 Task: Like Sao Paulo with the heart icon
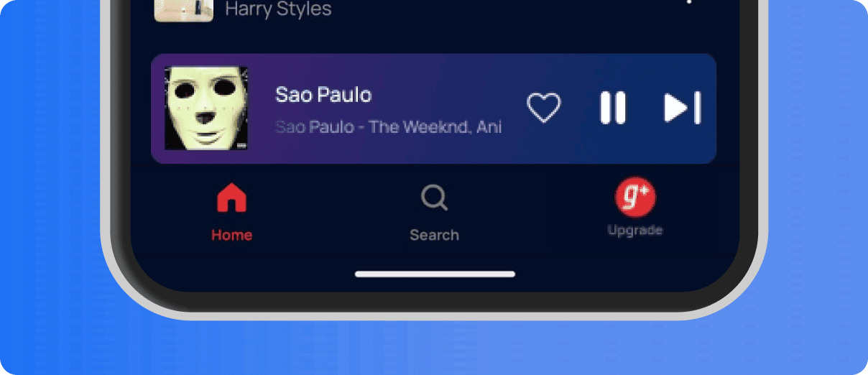(x=543, y=108)
